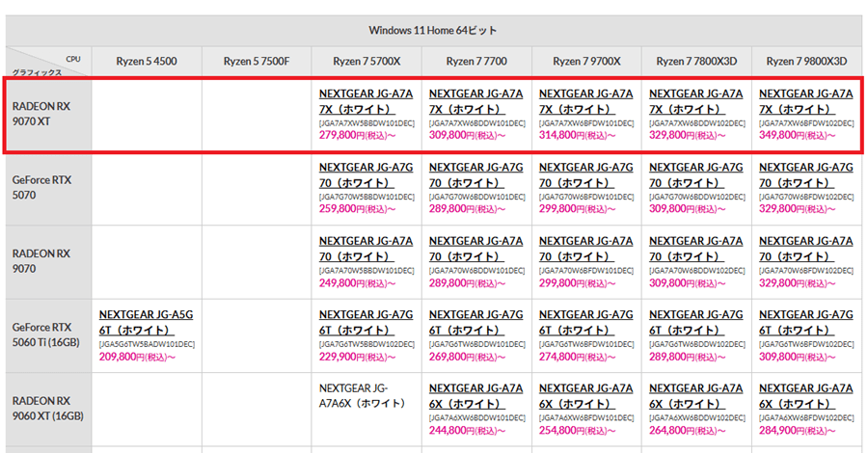Open JG-A7G6T link for RTX 5060 Ti, Ryzen 7 5700X
This screenshot has height=453, width=868.
366,323
